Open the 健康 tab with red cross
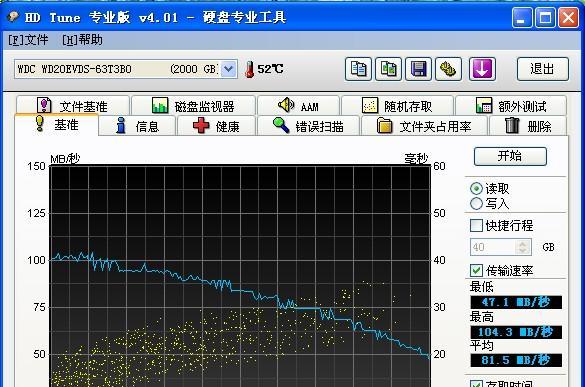The width and height of the screenshot is (585, 387). click(x=216, y=126)
